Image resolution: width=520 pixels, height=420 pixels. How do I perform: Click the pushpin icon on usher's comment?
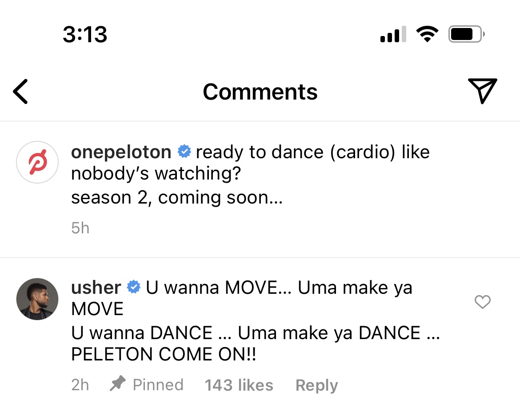pyautogui.click(x=118, y=384)
